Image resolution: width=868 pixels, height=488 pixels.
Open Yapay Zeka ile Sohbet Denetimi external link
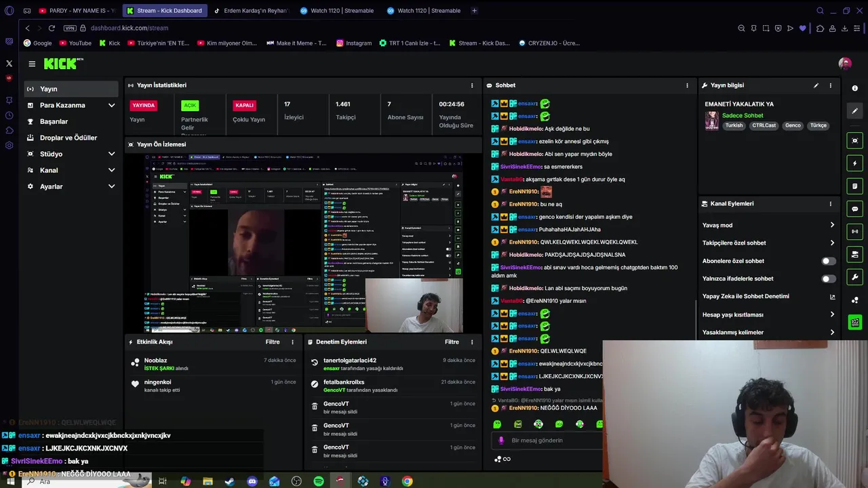coord(832,297)
